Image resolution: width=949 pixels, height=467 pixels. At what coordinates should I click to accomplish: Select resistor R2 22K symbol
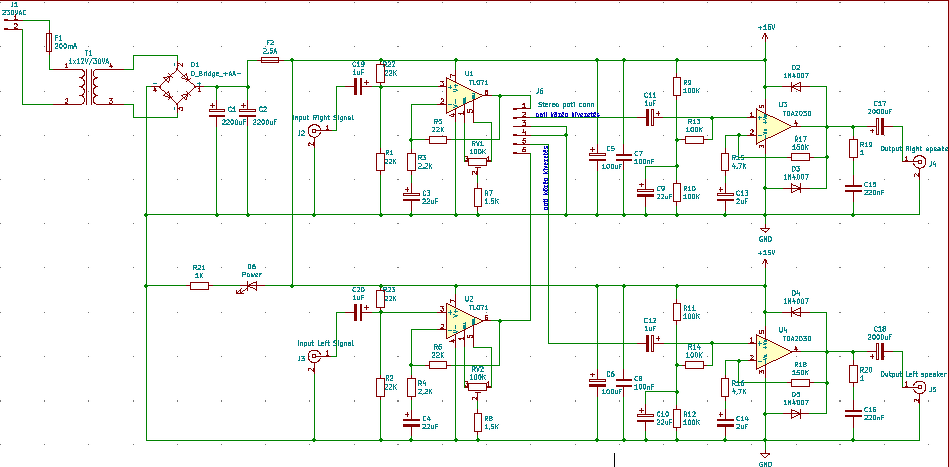(x=380, y=387)
